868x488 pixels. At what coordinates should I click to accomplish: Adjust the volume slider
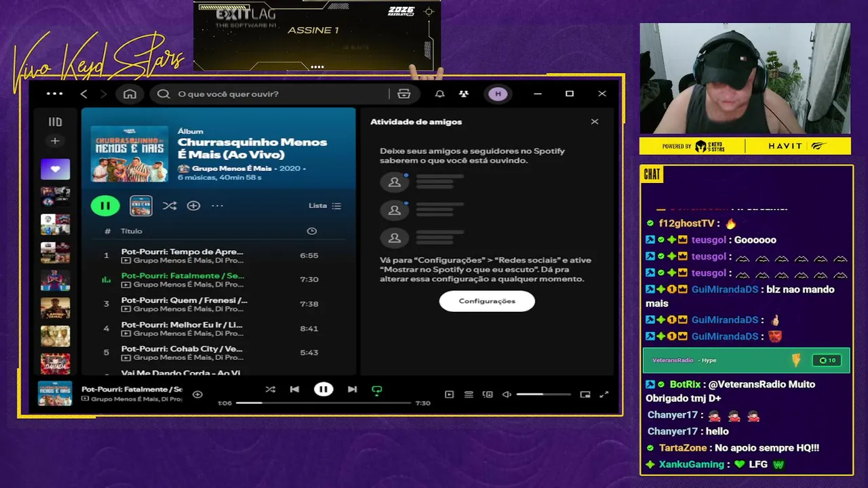543,394
